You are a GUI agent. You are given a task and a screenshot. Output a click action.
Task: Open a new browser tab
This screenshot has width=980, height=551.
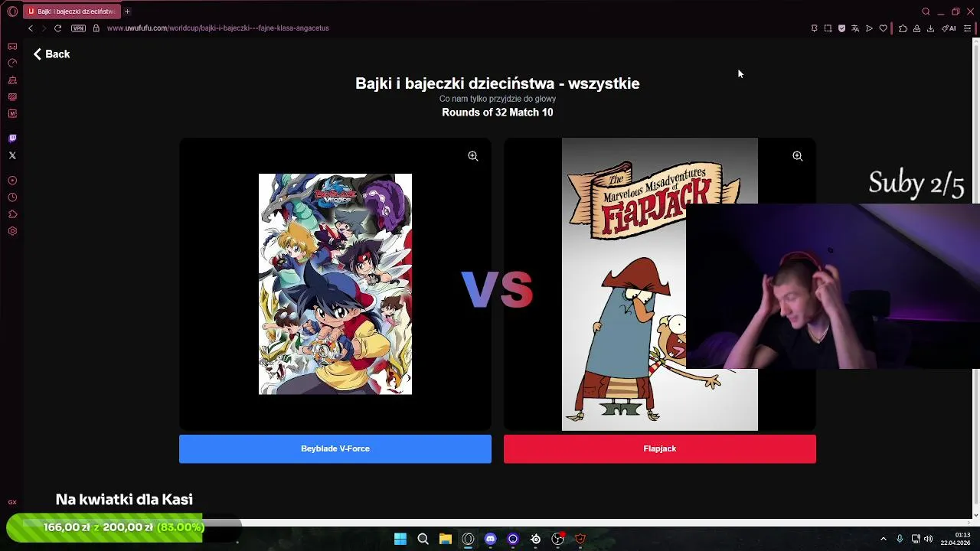pyautogui.click(x=127, y=11)
